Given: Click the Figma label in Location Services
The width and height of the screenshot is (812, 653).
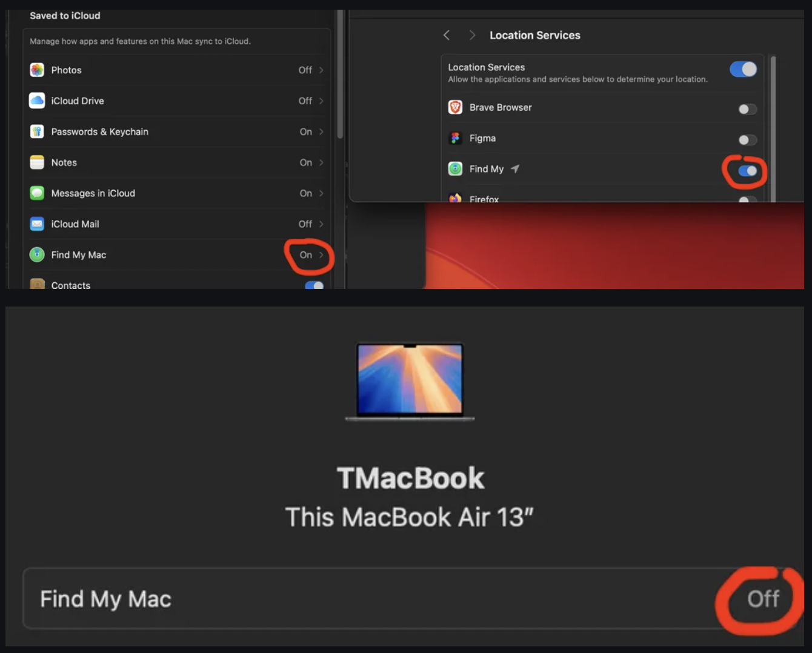Looking at the screenshot, I should [x=482, y=138].
